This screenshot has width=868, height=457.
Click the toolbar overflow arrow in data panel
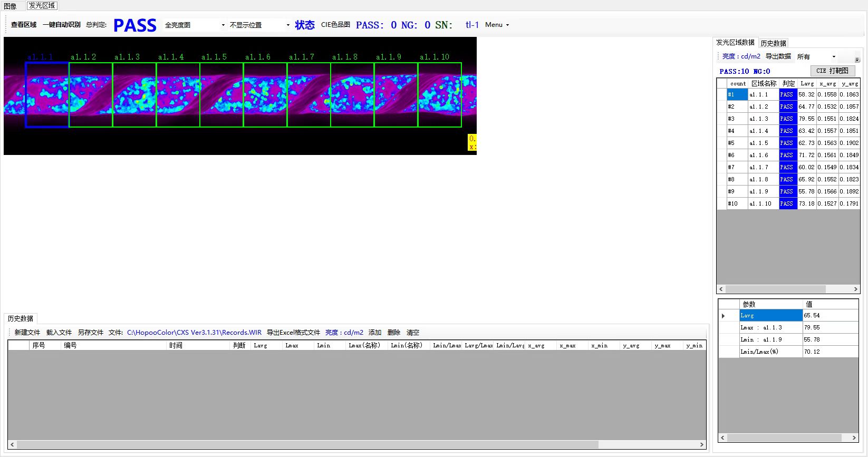coord(857,59)
